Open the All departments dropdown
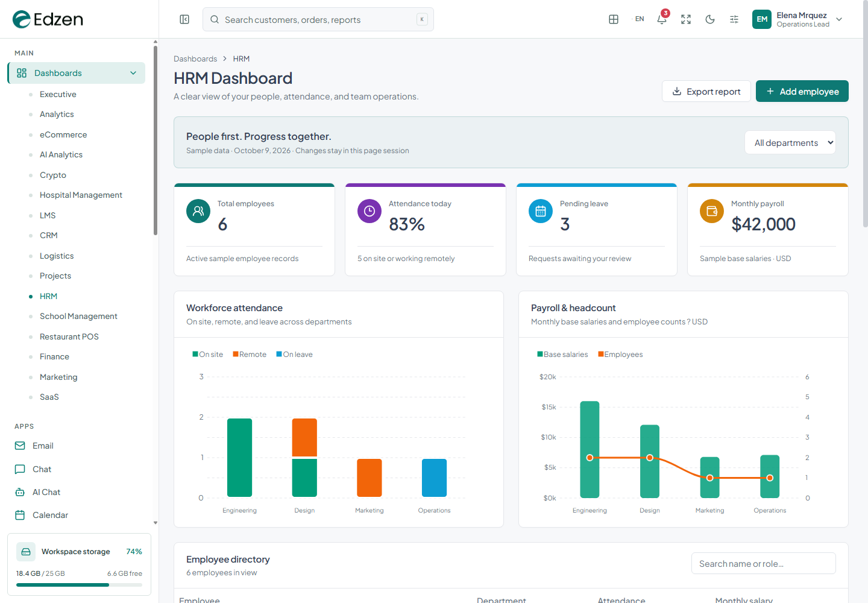Screen dimensions: 868x603 [x=790, y=142]
